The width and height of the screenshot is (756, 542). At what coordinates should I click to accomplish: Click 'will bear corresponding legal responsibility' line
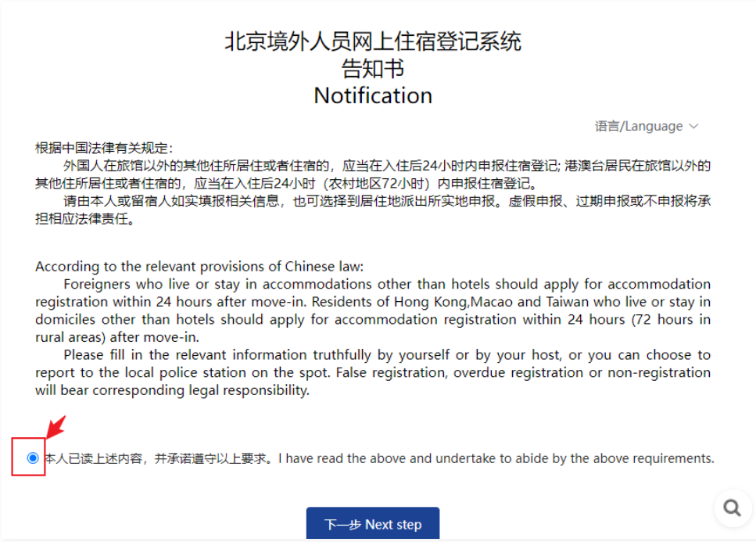click(172, 390)
